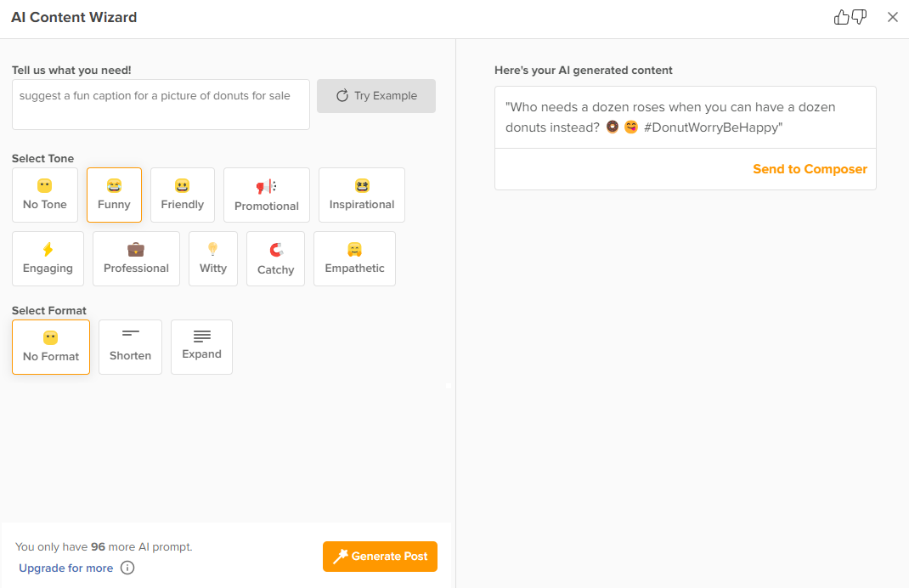Click the prompt text box for donut caption

point(161,105)
